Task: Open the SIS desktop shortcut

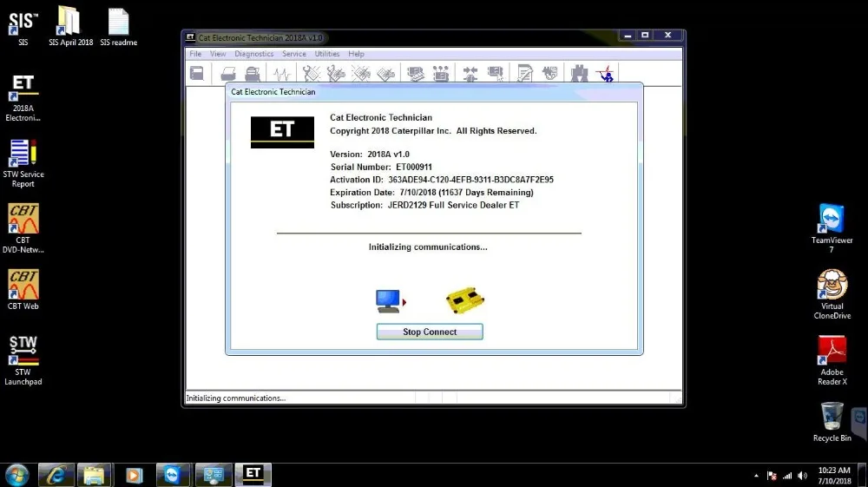Action: point(23,28)
